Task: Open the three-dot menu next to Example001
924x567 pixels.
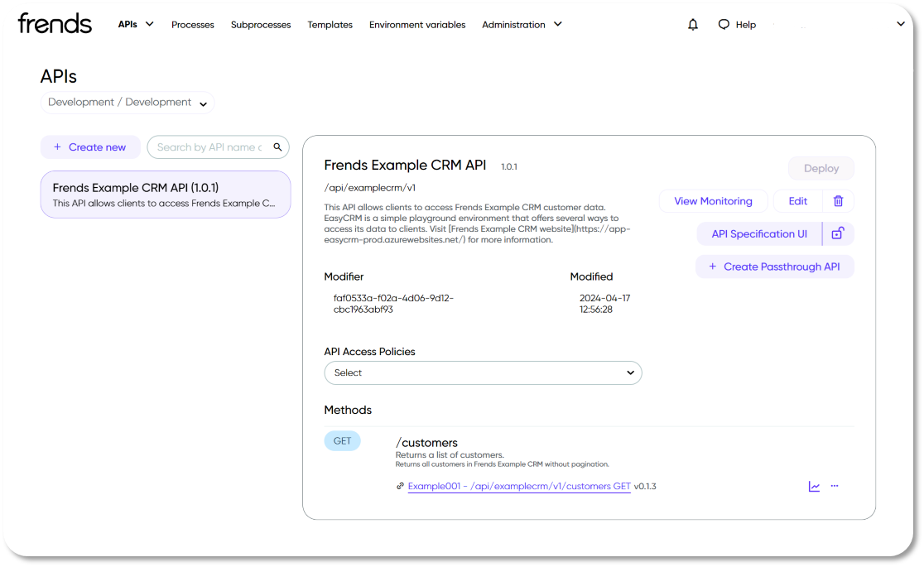Action: point(834,486)
